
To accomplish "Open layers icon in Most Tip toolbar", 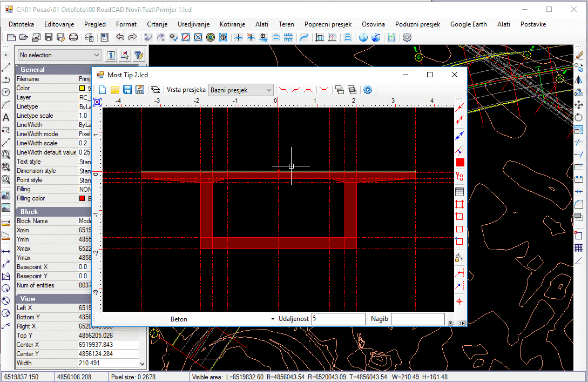I will (156, 90).
